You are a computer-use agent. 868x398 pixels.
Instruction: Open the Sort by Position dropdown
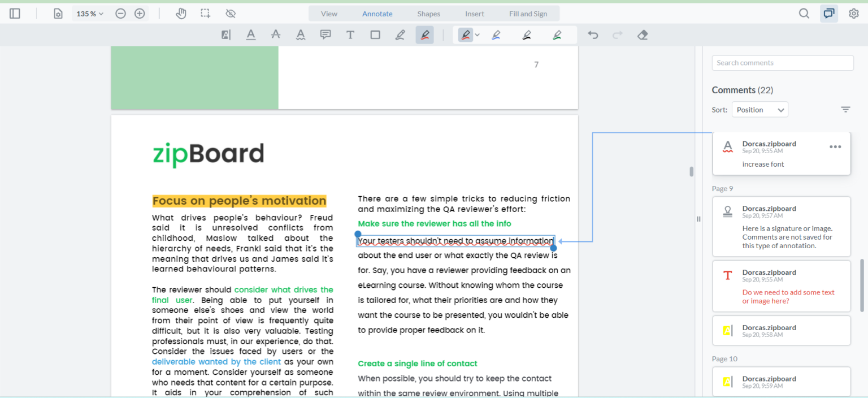point(759,109)
